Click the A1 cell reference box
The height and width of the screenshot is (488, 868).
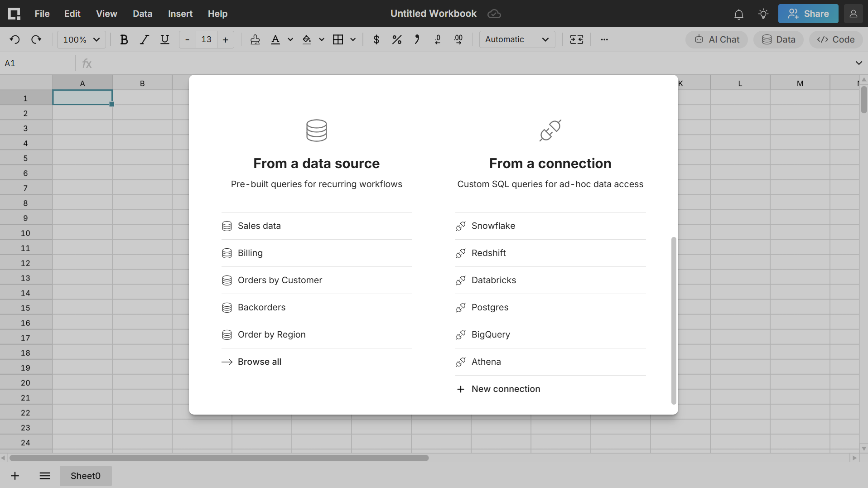point(38,63)
